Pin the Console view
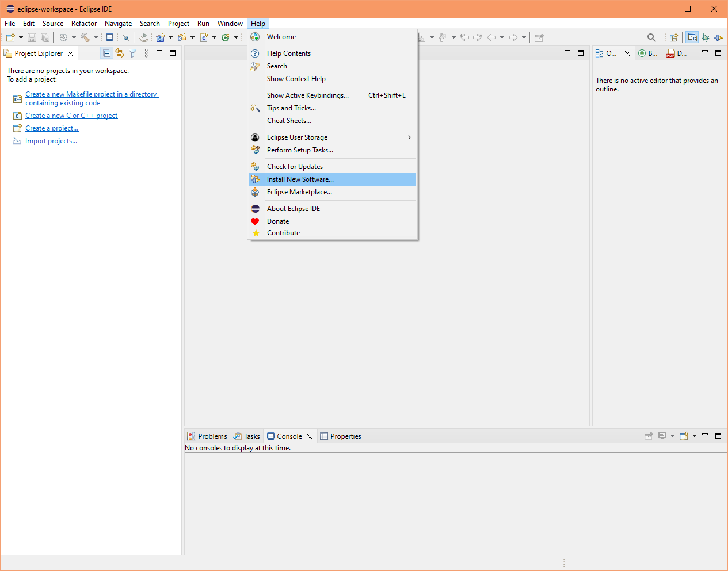 (x=648, y=436)
